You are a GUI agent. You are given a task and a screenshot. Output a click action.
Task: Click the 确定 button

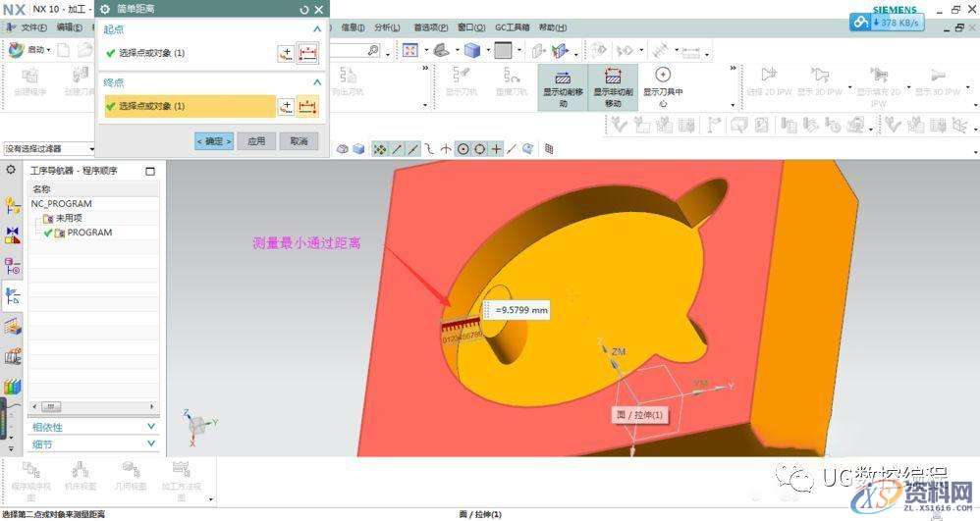pos(214,141)
